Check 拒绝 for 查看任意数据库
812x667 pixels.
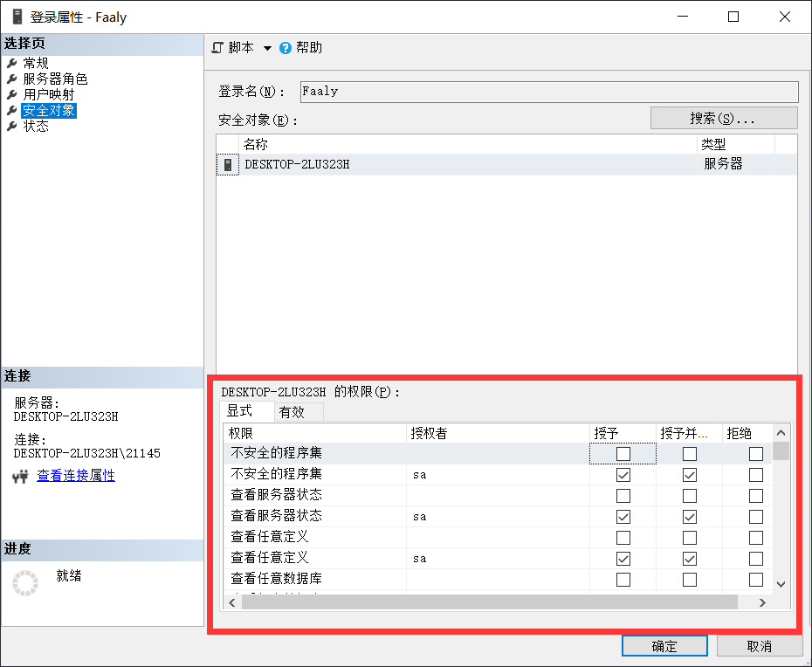point(756,580)
